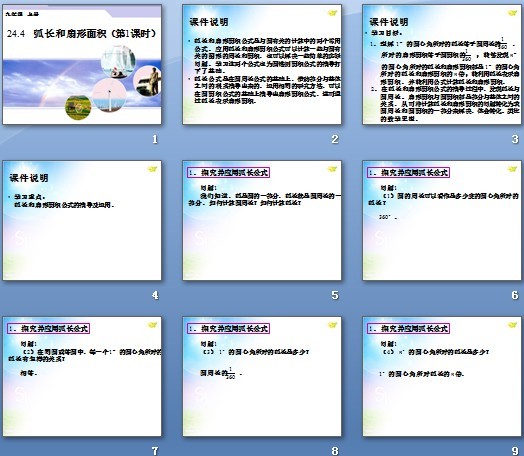
Task: Click yellow bird icon on slide 7
Action: [152, 325]
